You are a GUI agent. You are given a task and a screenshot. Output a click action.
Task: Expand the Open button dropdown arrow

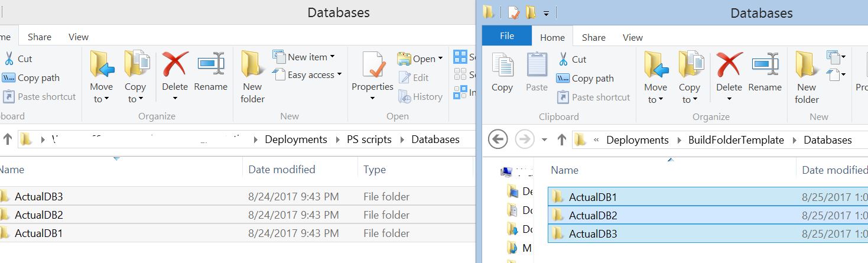[440, 59]
